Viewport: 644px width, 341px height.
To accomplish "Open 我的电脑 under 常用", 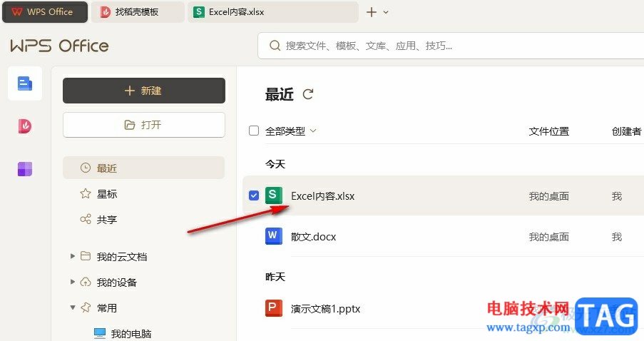I will 131,334.
